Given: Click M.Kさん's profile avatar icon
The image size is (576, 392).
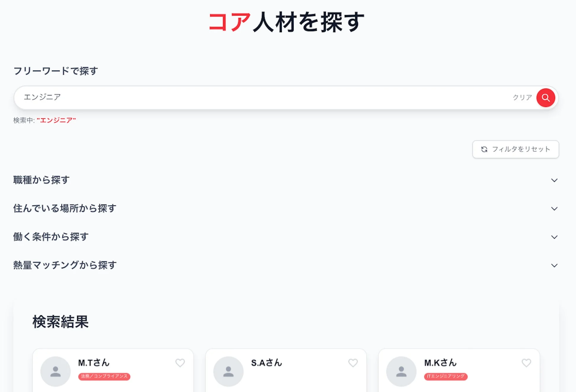Looking at the screenshot, I should pos(401,371).
